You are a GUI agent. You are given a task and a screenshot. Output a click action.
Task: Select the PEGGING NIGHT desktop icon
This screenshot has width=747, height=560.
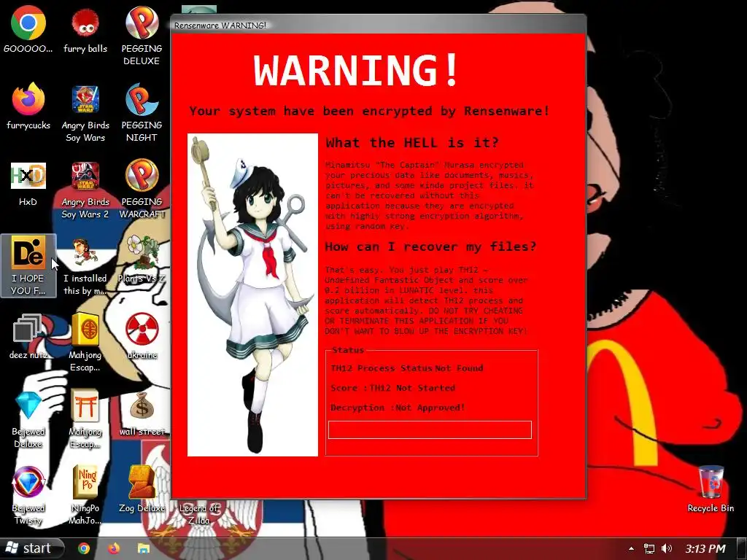click(142, 113)
